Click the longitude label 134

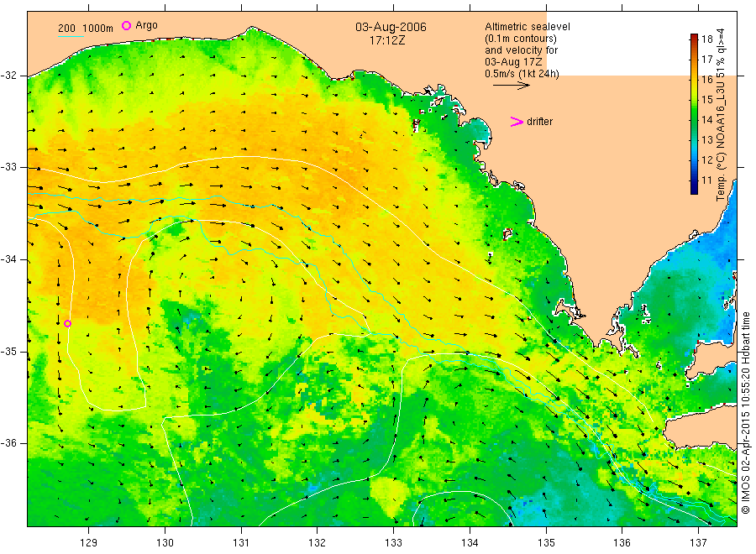click(x=470, y=543)
